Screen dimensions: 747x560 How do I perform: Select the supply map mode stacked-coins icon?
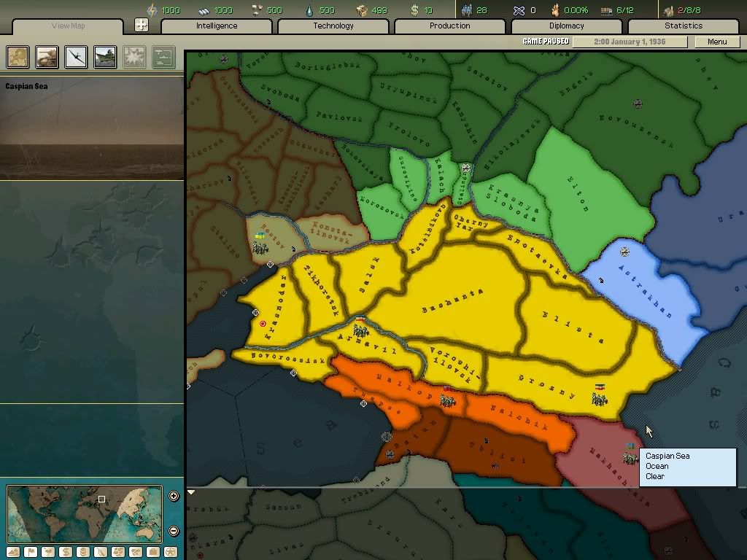tap(83, 552)
